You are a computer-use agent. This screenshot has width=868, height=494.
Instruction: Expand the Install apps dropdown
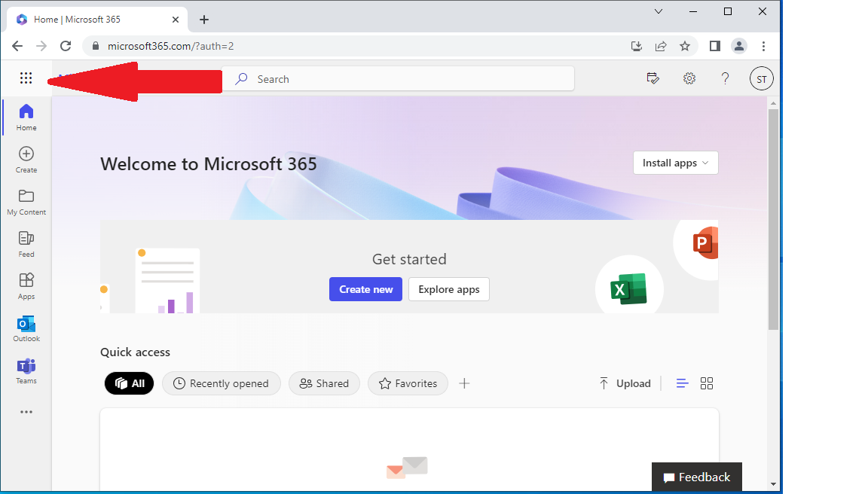tap(675, 163)
